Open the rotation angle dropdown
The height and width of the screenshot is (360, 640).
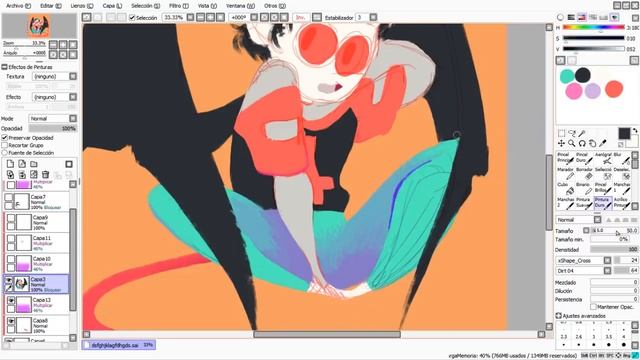coord(254,18)
